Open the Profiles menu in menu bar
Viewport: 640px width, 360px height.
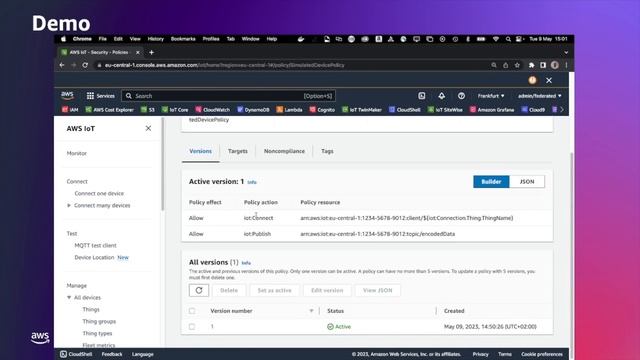tap(211, 39)
